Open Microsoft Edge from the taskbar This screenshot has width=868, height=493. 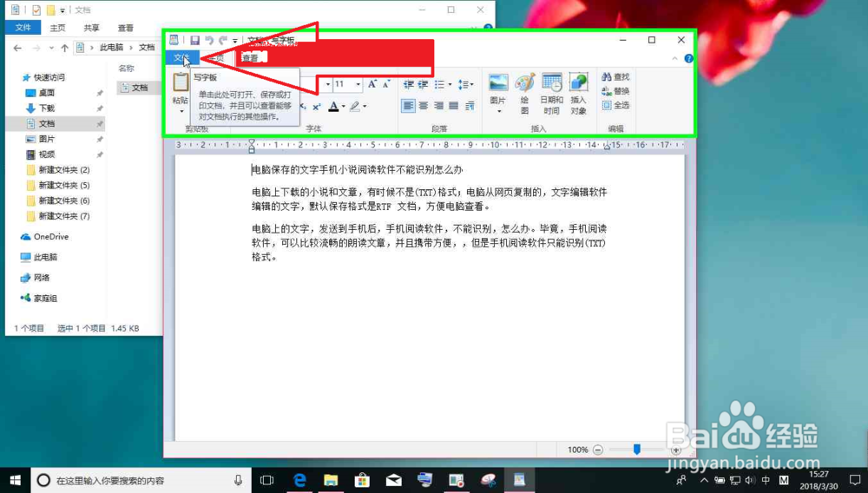coord(299,480)
